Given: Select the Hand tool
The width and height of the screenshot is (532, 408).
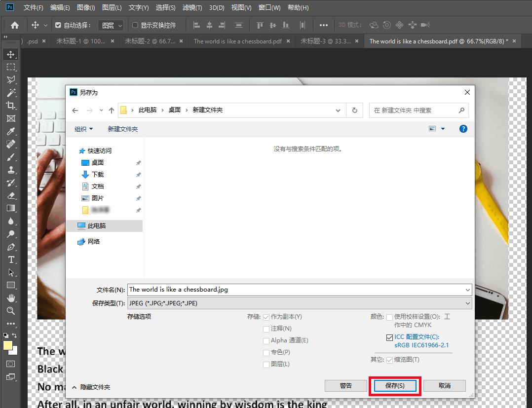Looking at the screenshot, I should point(11,298).
